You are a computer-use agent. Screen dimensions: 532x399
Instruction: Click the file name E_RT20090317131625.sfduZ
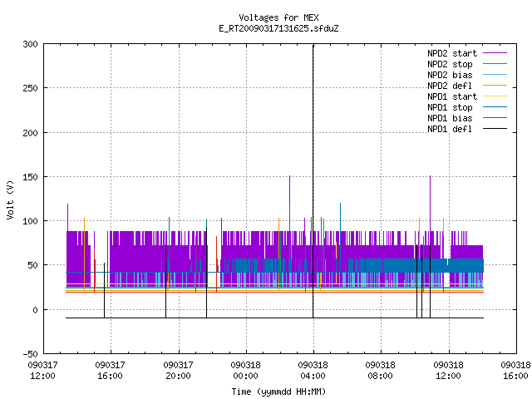pos(278,28)
